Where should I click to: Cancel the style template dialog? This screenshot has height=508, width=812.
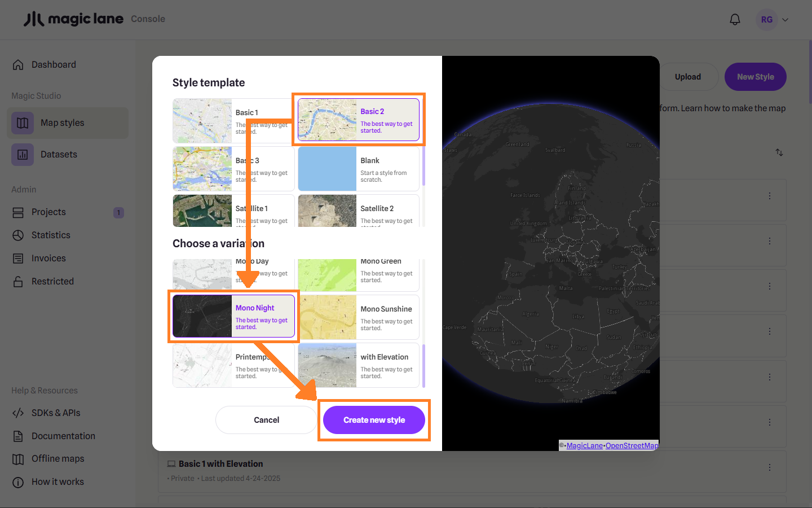pos(266,420)
